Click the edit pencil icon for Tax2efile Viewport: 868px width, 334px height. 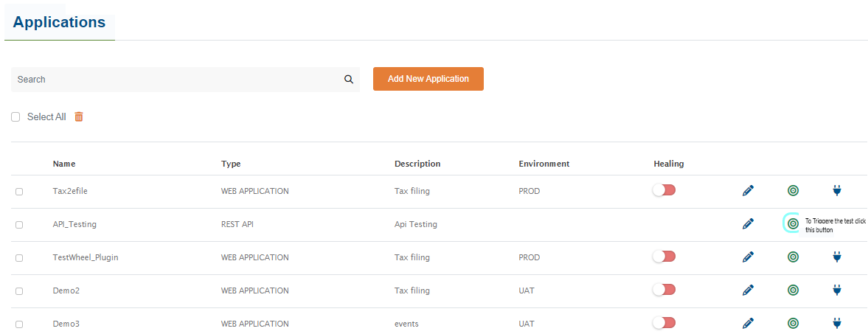pyautogui.click(x=748, y=191)
